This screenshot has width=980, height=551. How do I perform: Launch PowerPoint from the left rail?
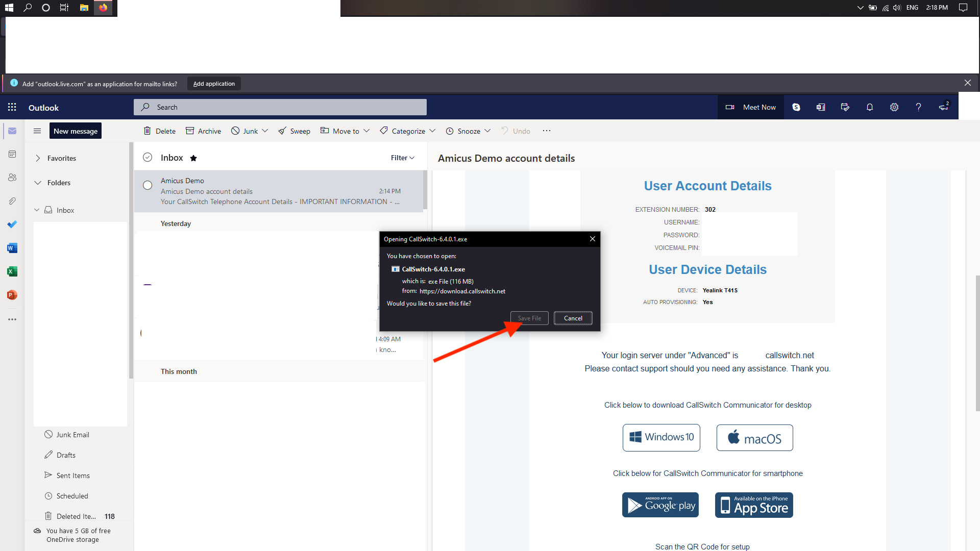click(12, 295)
